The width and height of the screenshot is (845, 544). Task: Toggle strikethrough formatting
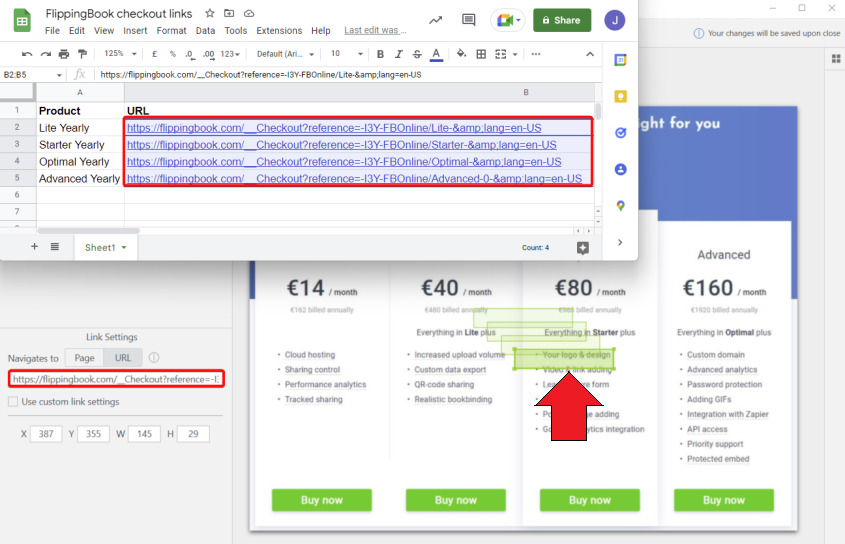(x=417, y=54)
